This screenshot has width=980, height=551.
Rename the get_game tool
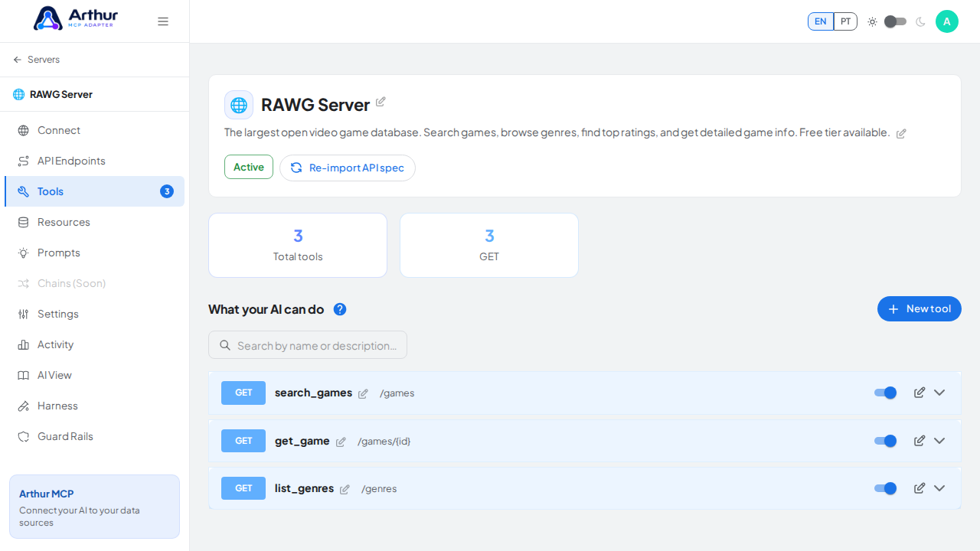pos(341,442)
